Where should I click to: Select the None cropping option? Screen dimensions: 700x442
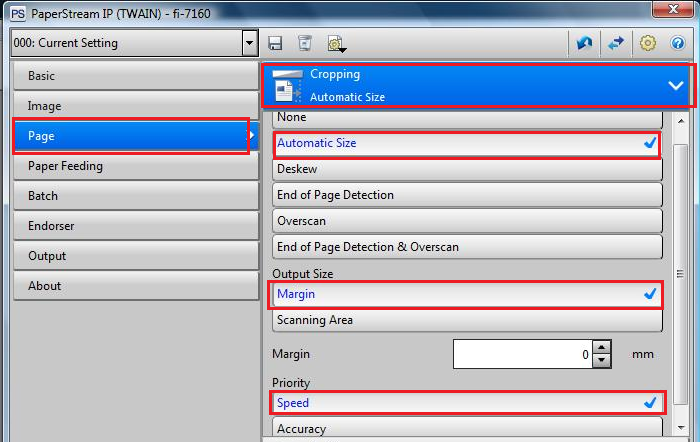click(467, 118)
